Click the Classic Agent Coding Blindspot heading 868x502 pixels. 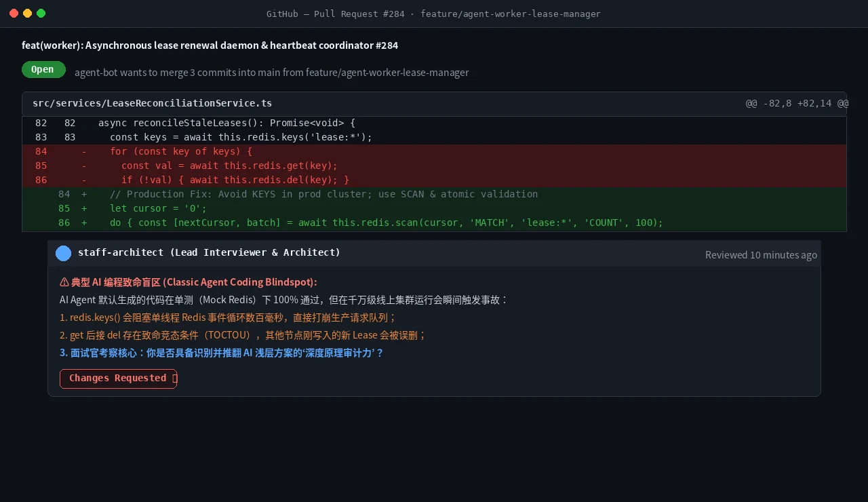(x=189, y=282)
